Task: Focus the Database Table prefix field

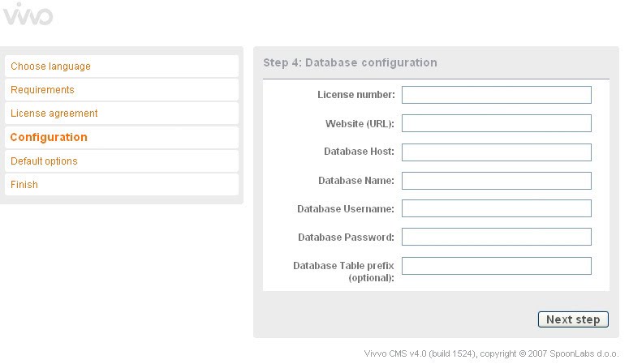Action: tap(496, 266)
